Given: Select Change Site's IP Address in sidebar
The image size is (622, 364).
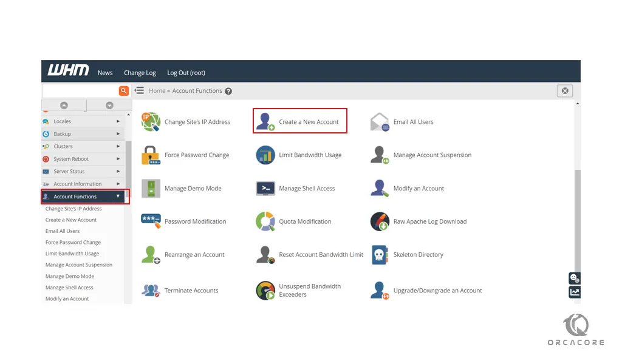Looking at the screenshot, I should click(73, 209).
